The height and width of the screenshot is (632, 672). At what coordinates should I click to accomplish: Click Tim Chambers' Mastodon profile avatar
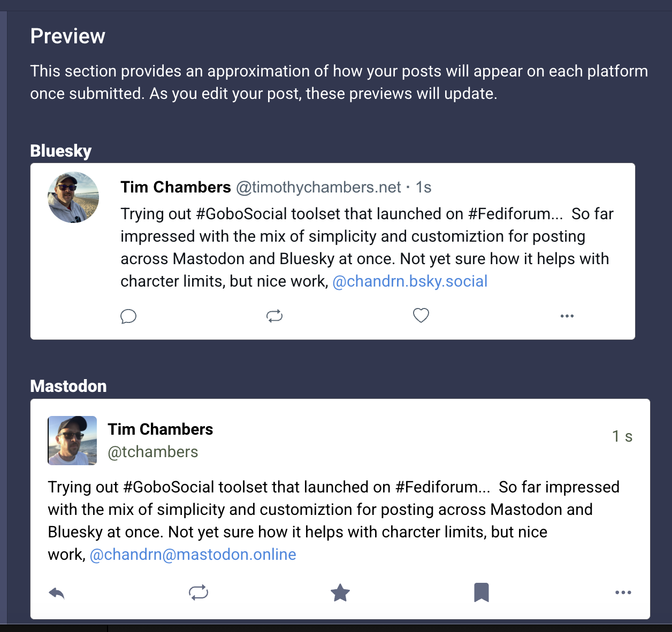[72, 440]
